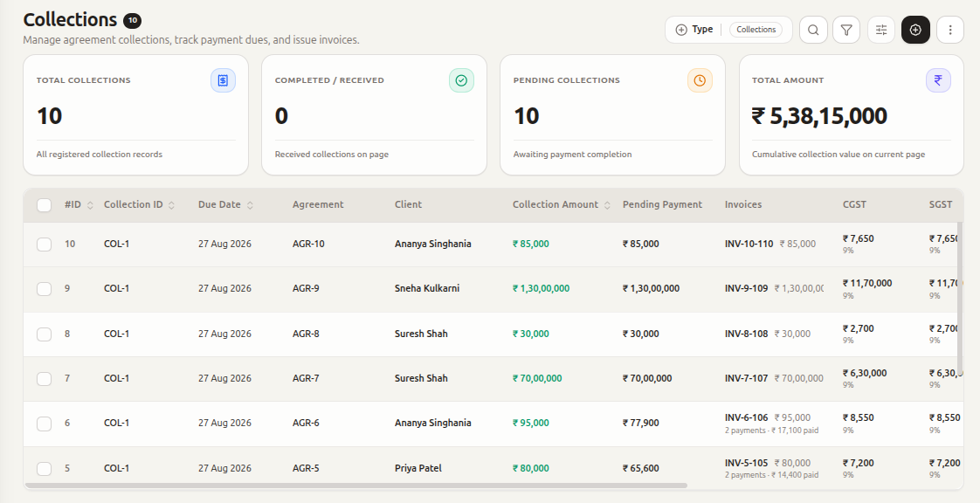Screen dimensions: 980x503
Task: Check the row checkbox for ID 5
Action: tap(44, 469)
